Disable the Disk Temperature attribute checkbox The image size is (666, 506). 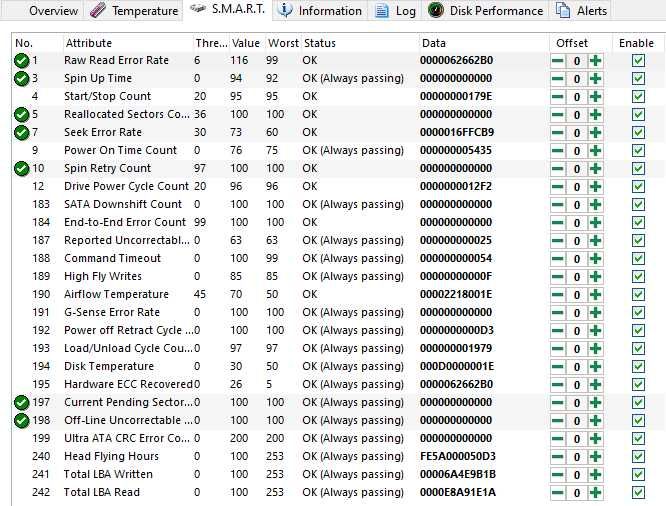click(638, 367)
